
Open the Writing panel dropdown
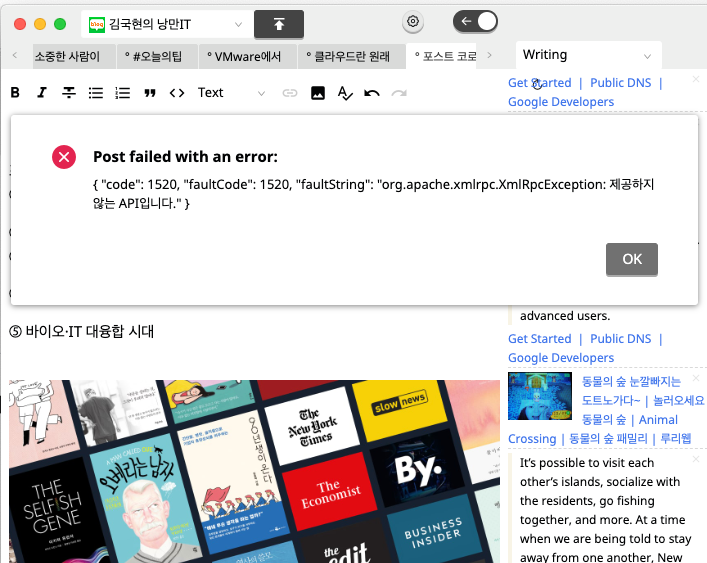click(588, 55)
